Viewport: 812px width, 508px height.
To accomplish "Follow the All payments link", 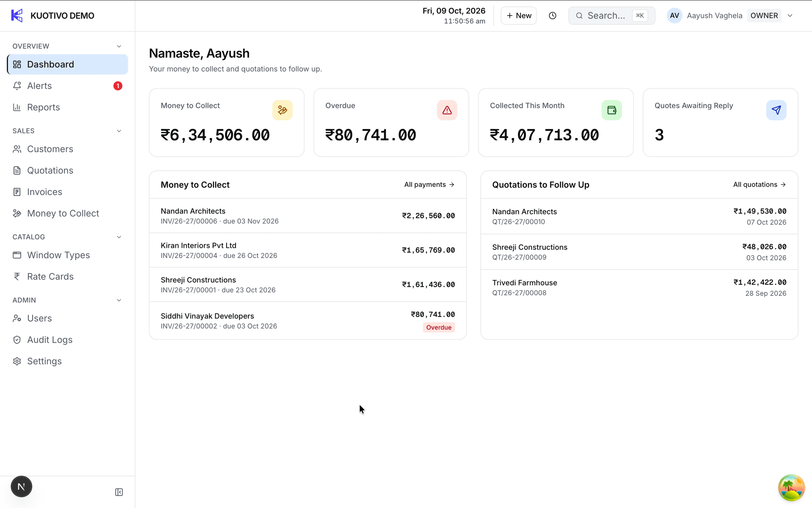I will coord(429,185).
